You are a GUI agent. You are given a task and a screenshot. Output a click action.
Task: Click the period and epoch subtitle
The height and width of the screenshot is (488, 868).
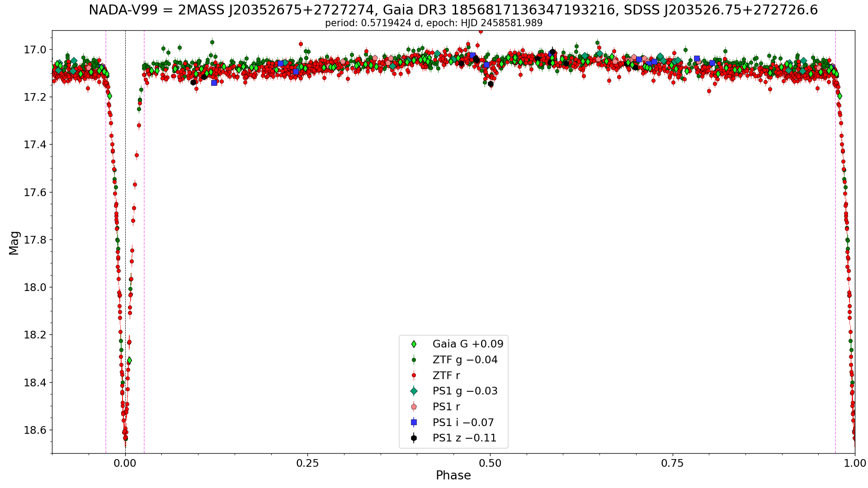click(434, 23)
